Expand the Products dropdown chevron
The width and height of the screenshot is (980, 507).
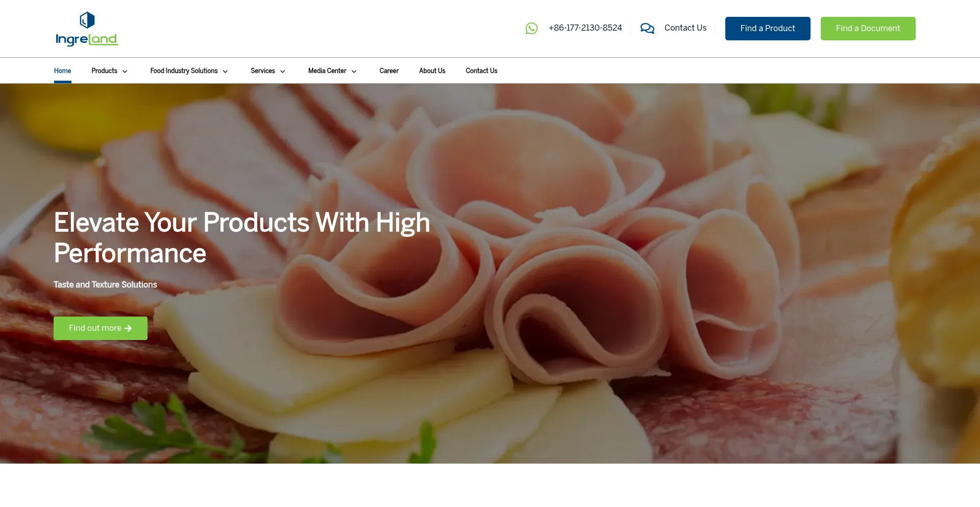[x=125, y=71]
